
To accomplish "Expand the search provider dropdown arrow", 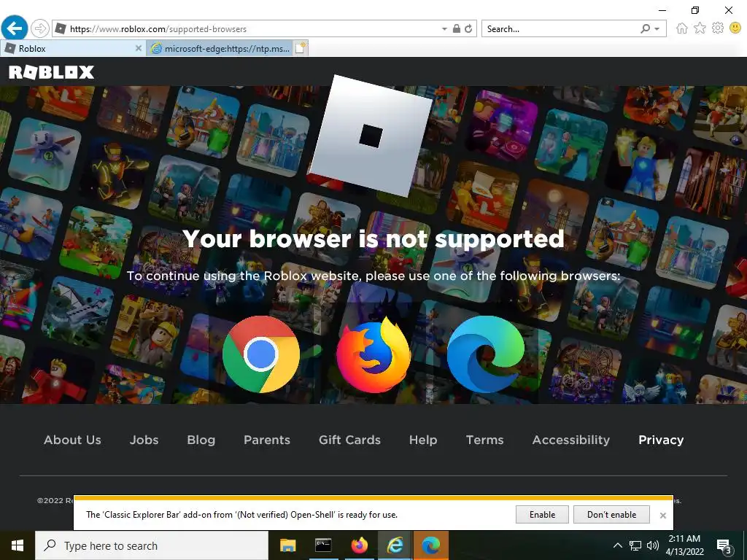I will 657,29.
